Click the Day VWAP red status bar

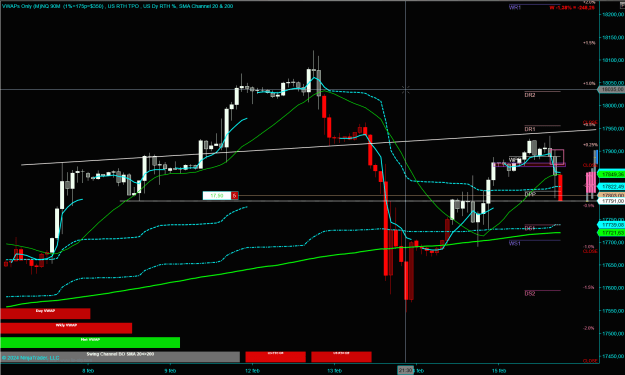point(45,314)
